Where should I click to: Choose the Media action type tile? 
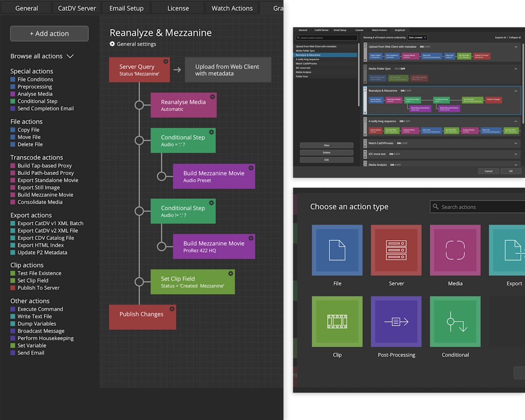coord(455,250)
